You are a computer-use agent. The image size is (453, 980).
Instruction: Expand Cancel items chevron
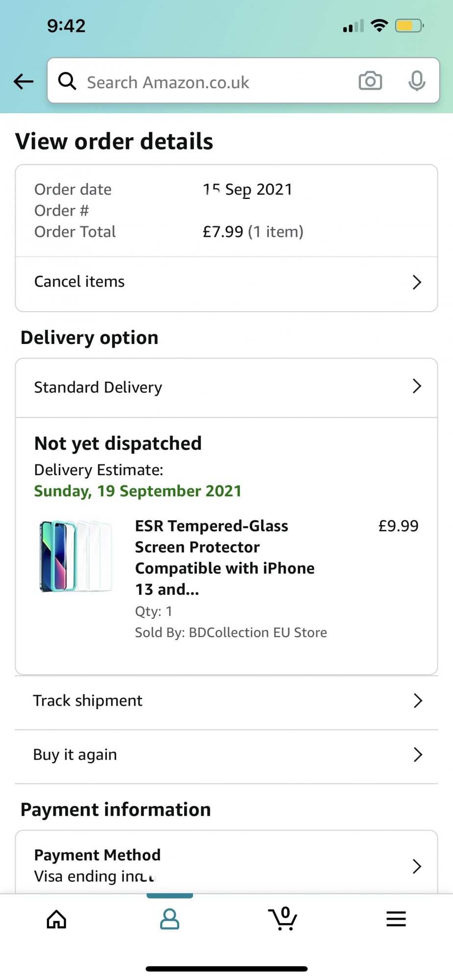point(417,282)
